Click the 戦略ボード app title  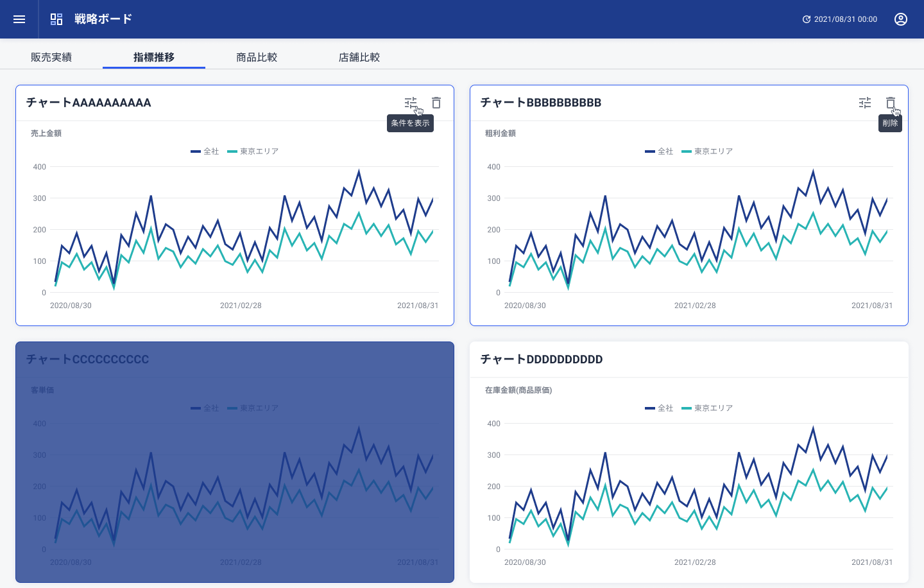[x=103, y=19]
